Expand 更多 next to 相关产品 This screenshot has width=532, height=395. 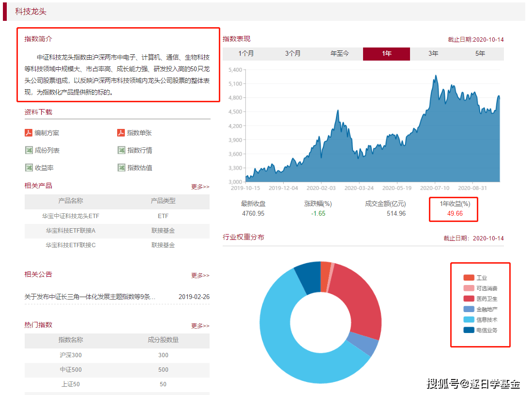[x=200, y=187]
